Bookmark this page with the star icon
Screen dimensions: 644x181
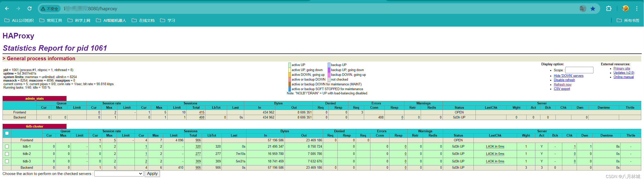click(x=593, y=9)
